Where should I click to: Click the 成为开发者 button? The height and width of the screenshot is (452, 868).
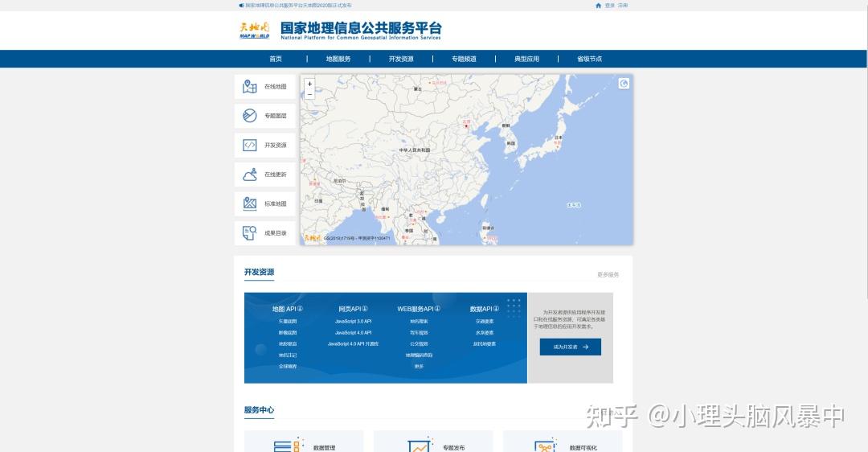point(570,347)
